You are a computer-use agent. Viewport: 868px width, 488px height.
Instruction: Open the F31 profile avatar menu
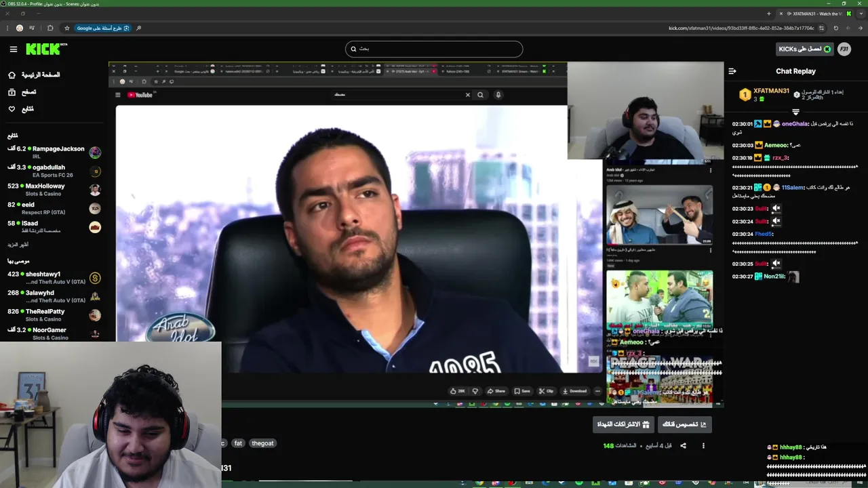click(844, 49)
